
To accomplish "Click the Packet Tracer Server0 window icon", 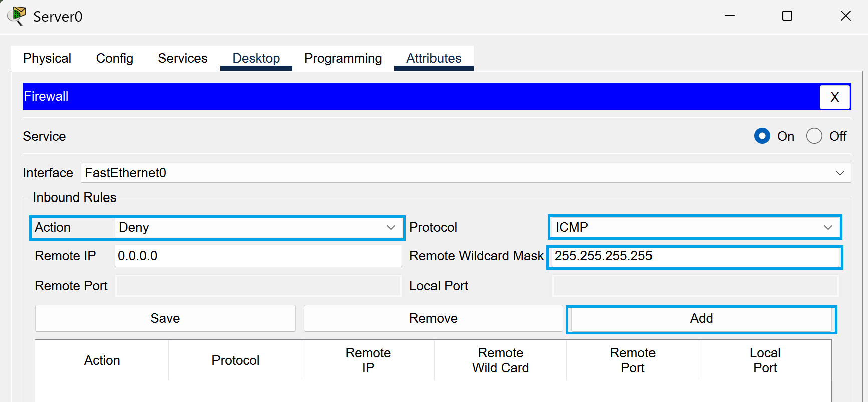I will pos(17,16).
